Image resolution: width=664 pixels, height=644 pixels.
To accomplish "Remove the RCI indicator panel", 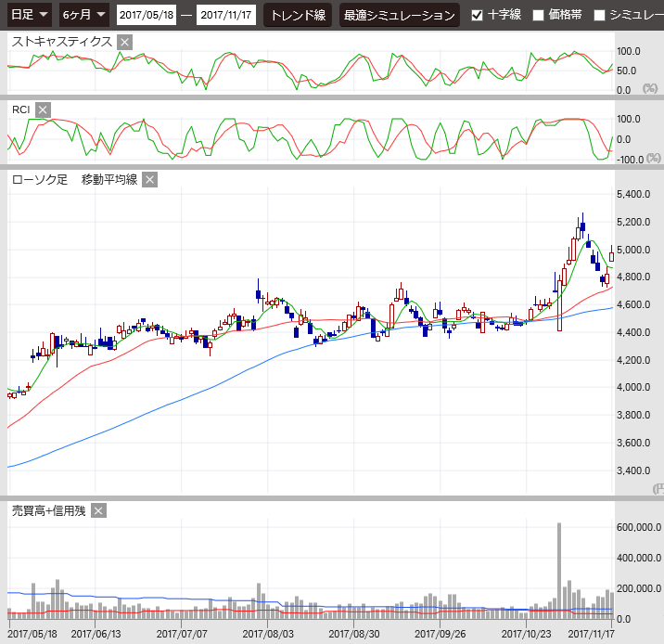I will (43, 110).
